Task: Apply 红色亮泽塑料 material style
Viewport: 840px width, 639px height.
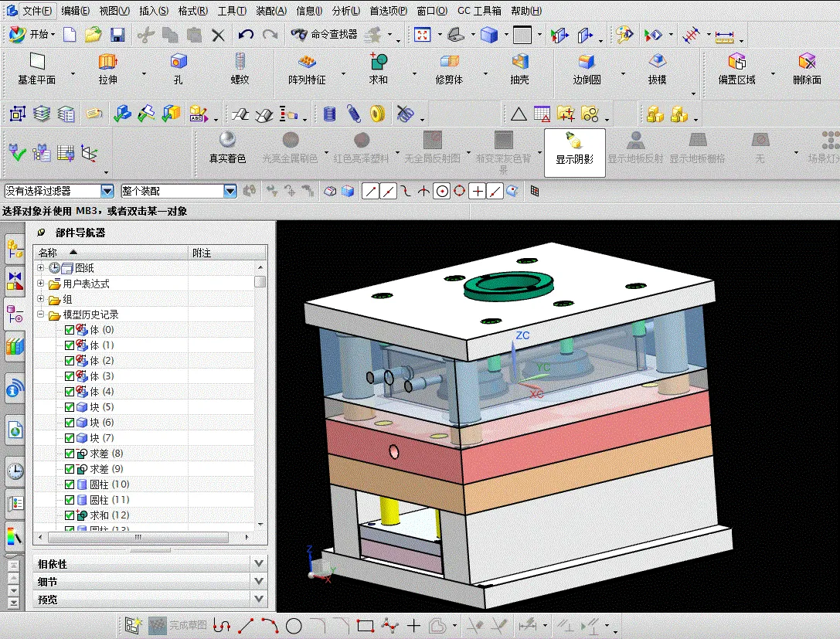Action: 359,143
